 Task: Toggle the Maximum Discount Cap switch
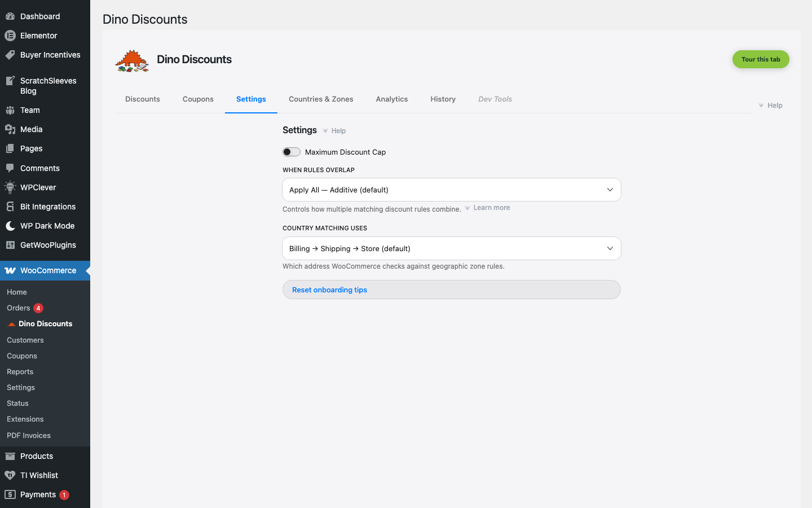tap(292, 152)
